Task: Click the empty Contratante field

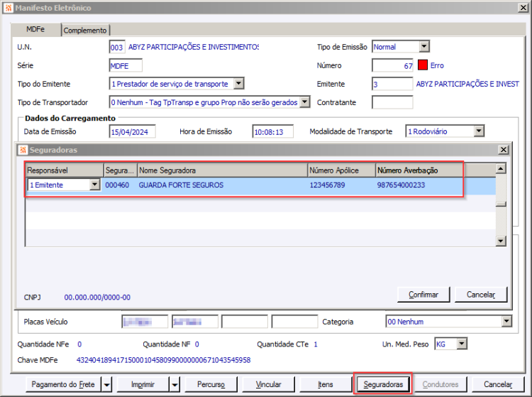Action: point(392,102)
